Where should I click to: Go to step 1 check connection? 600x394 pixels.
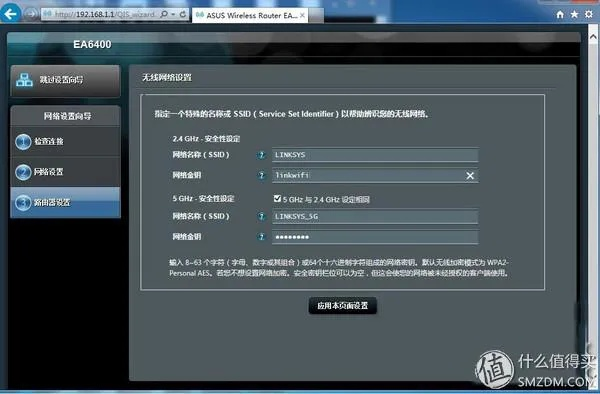point(65,142)
